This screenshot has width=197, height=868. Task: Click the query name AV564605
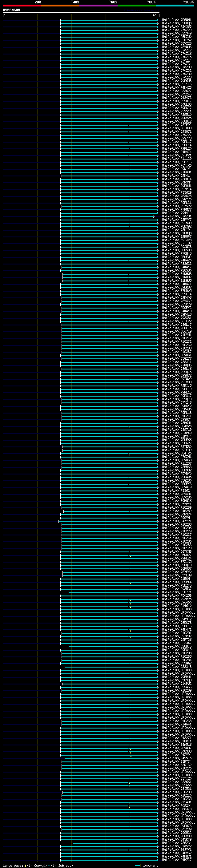tap(11, 10)
